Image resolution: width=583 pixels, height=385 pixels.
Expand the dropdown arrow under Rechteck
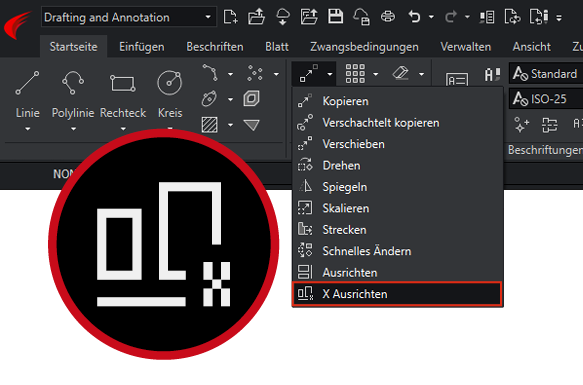point(123,129)
